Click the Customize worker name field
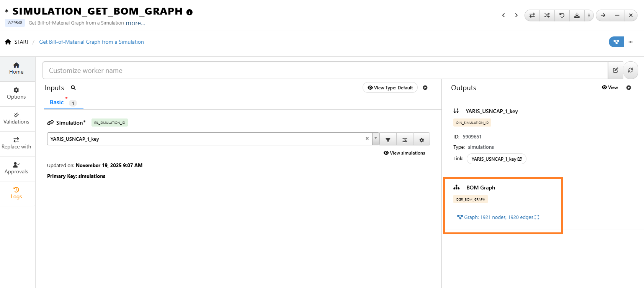The height and width of the screenshot is (288, 644). [x=325, y=71]
